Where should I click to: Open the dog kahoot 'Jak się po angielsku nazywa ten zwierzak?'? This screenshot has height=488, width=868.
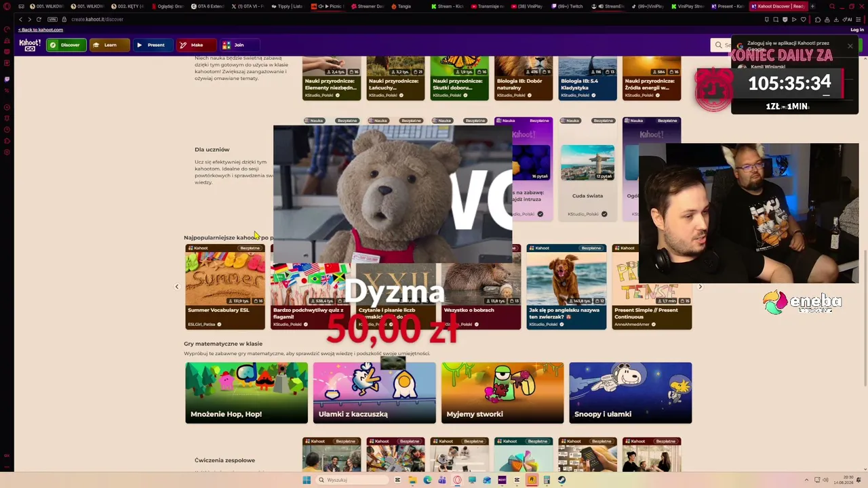pyautogui.click(x=566, y=287)
